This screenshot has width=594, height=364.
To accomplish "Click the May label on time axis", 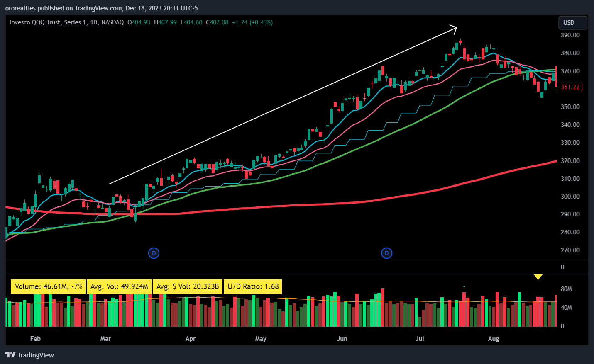I will coord(261,339).
